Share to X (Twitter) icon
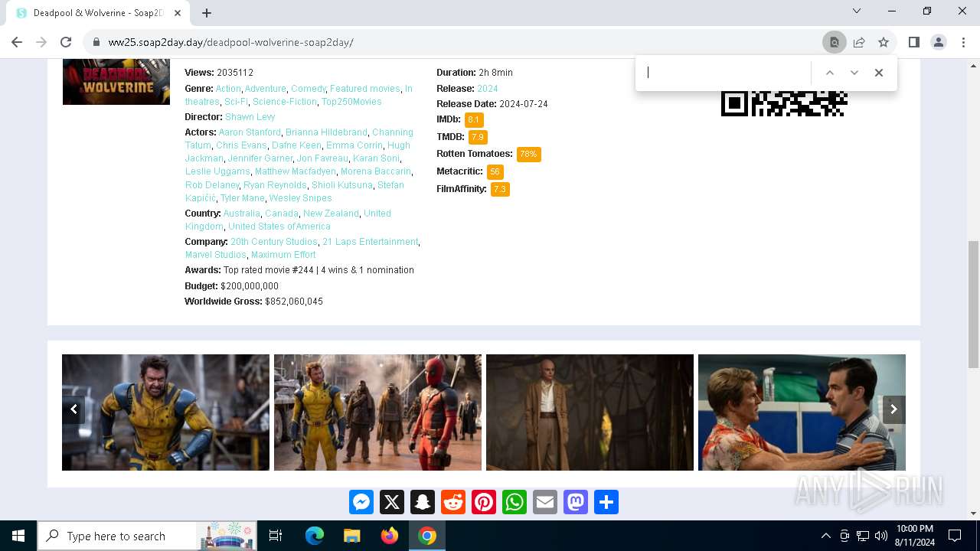 pyautogui.click(x=392, y=502)
